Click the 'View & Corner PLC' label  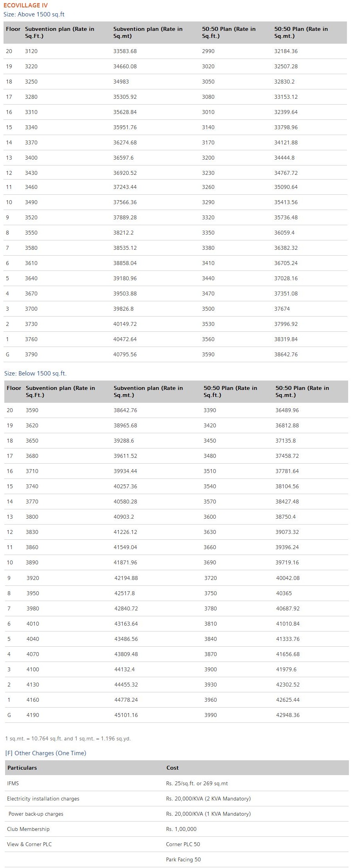click(29, 844)
